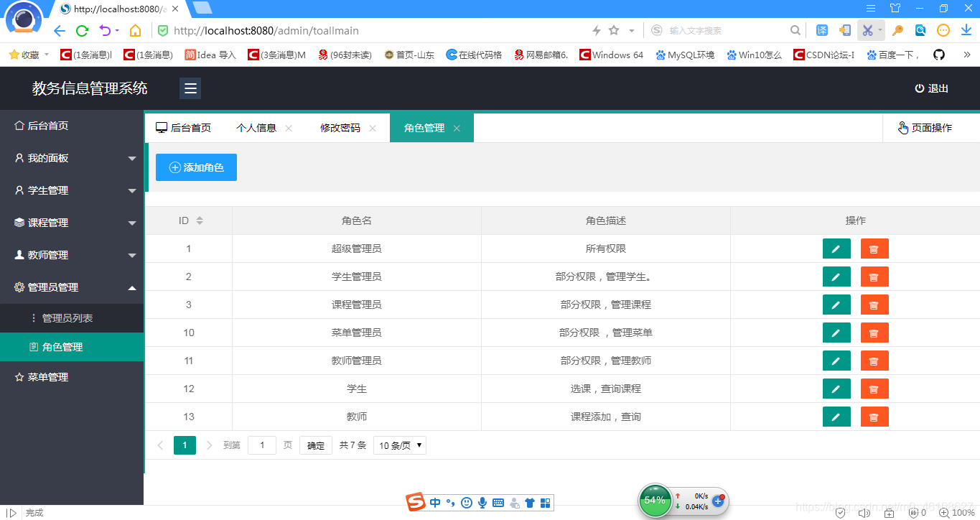Click the browser address bar URL
This screenshot has width=980, height=520.
tap(266, 31)
